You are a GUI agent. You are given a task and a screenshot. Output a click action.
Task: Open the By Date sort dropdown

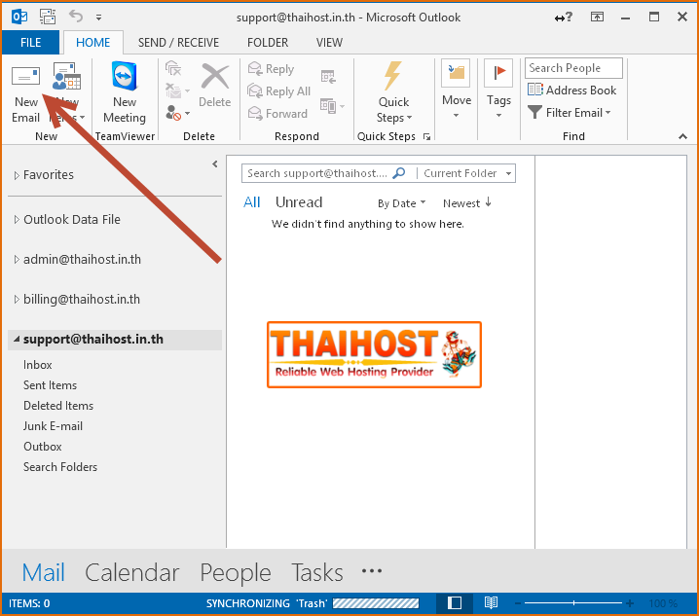coord(402,203)
